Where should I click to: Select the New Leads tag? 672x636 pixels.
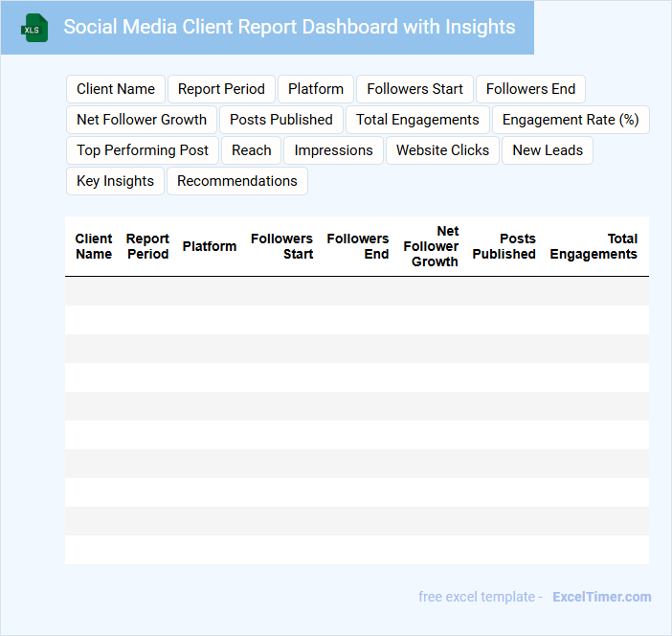548,150
